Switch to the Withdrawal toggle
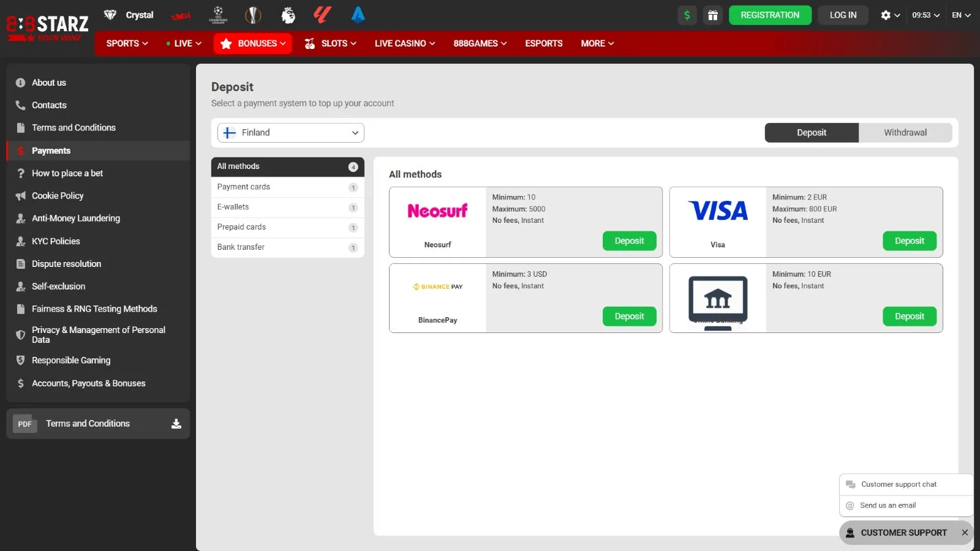The width and height of the screenshot is (980, 551). [x=905, y=133]
